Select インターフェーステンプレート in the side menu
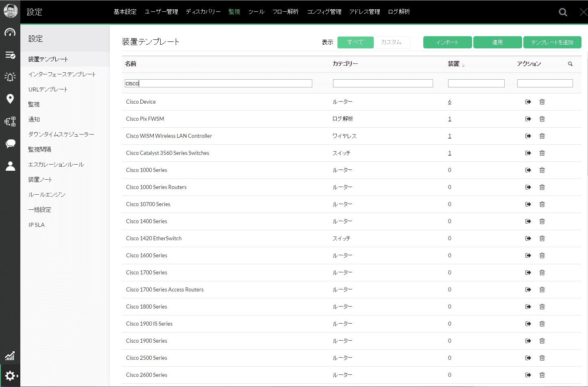The image size is (588, 387). [62, 74]
